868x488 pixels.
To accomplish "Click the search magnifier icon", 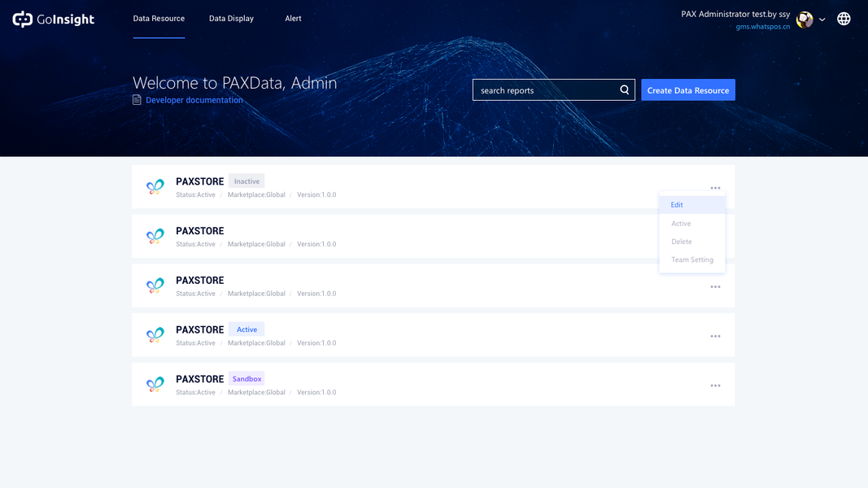I will pyautogui.click(x=625, y=89).
